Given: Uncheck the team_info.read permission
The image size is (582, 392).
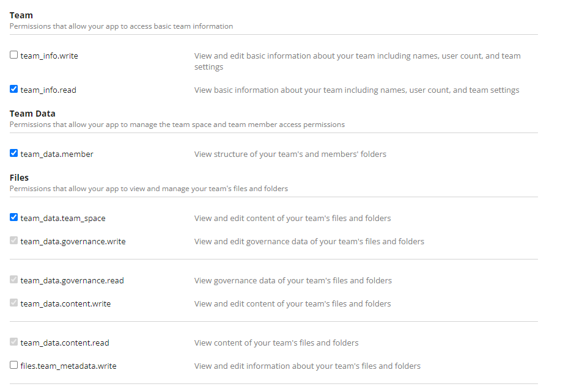Looking at the screenshot, I should [x=13, y=89].
